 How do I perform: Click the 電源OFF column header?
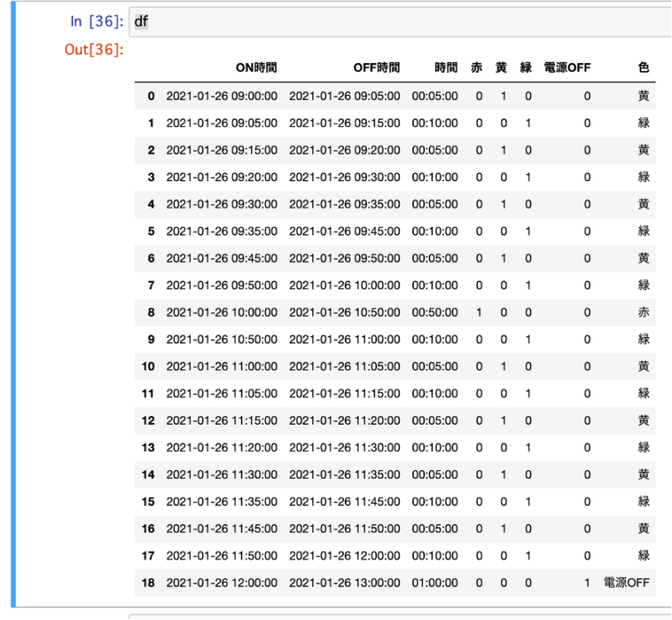(567, 67)
